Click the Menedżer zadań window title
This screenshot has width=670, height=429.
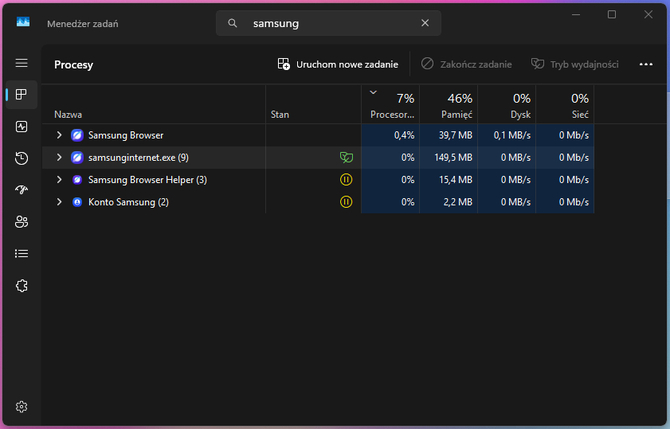pyautogui.click(x=82, y=24)
